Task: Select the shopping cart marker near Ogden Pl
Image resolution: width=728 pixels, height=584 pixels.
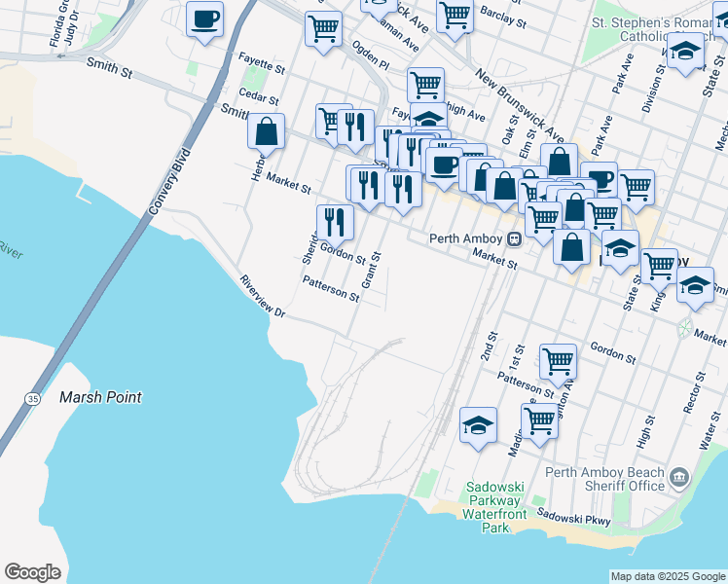Action: point(323,28)
